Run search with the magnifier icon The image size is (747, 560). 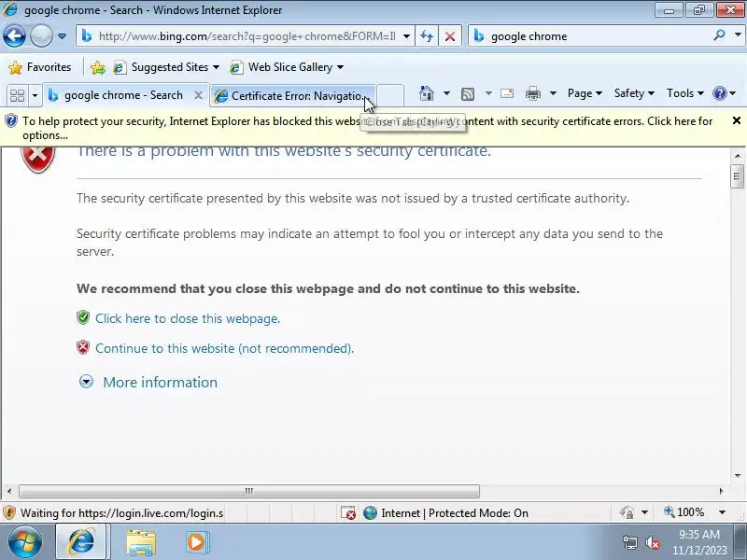click(719, 35)
